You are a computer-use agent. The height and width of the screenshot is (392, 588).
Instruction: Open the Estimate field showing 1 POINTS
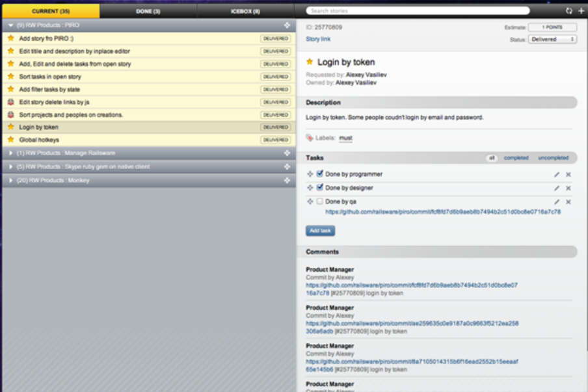click(x=552, y=27)
